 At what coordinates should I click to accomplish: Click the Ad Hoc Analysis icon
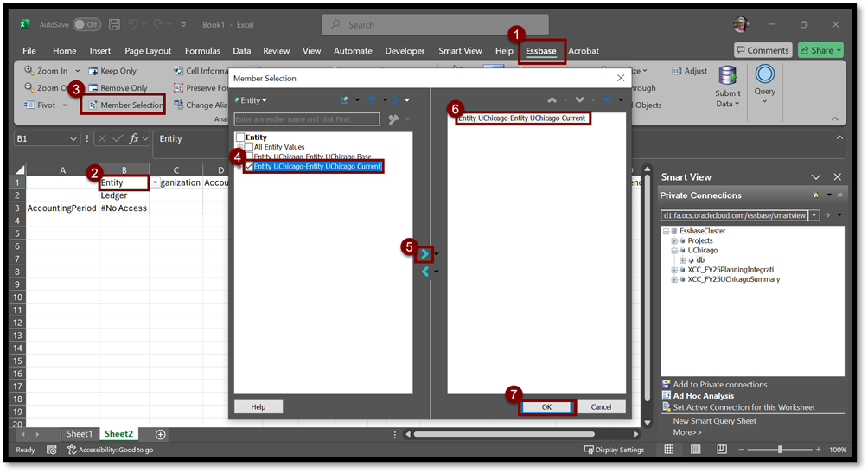[x=667, y=395]
